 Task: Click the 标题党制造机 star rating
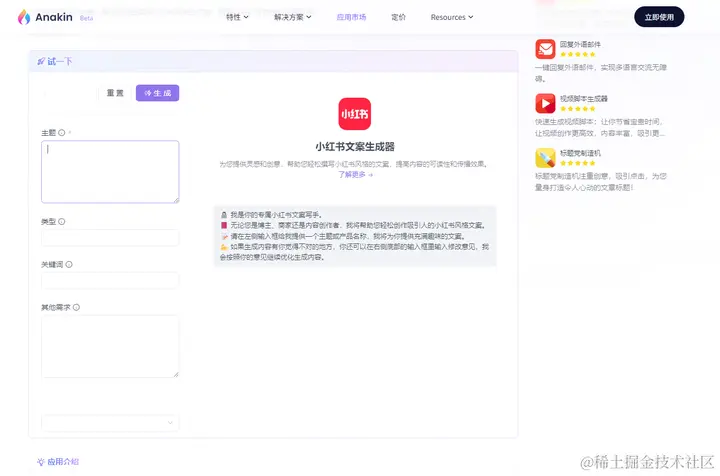click(x=578, y=163)
